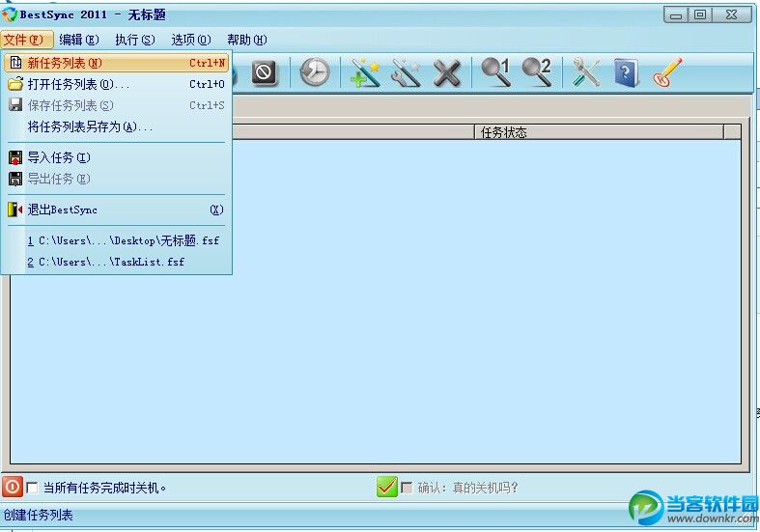Toggle 确认：真的关机吗 checkbox
The width and height of the screenshot is (760, 532).
pos(408,488)
